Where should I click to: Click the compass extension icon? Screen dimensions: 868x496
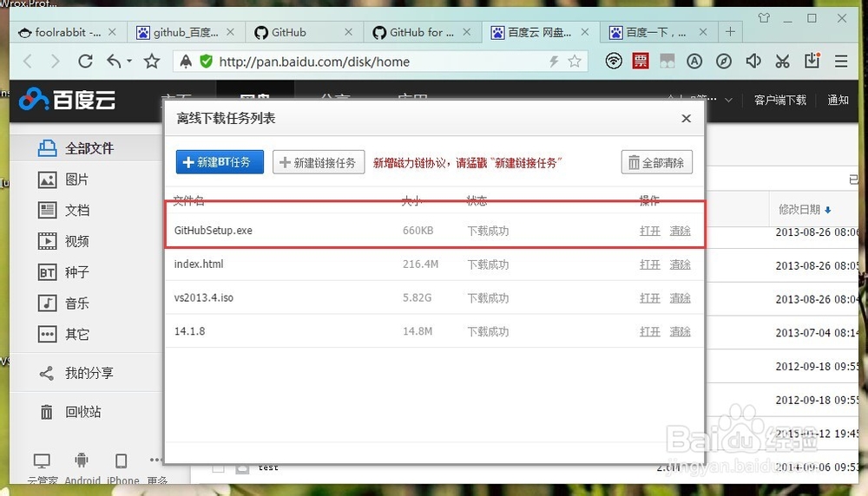tap(724, 61)
